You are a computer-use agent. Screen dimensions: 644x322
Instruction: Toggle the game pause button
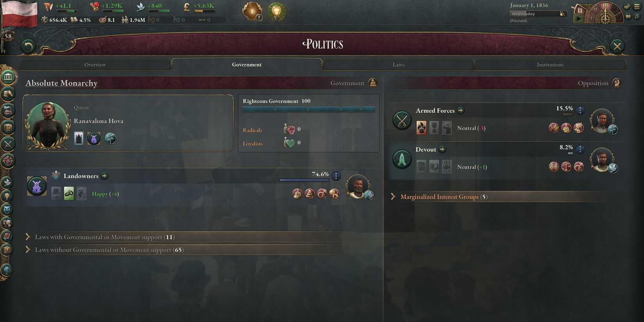[x=580, y=10]
